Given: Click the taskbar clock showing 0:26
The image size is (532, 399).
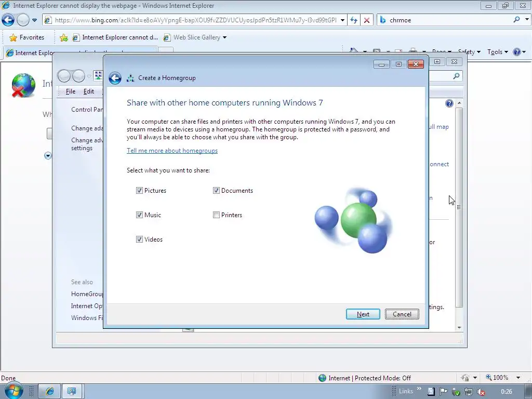Looking at the screenshot, I should [x=506, y=392].
